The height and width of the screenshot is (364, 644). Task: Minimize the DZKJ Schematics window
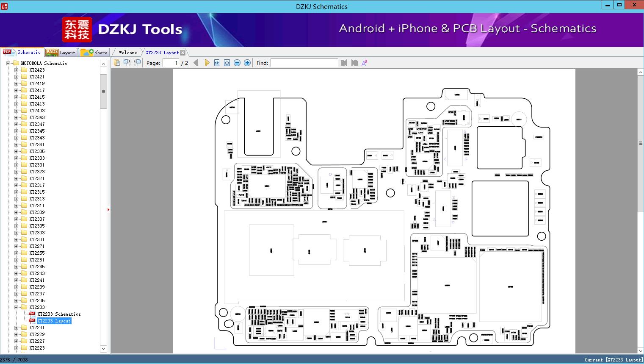[x=608, y=5]
